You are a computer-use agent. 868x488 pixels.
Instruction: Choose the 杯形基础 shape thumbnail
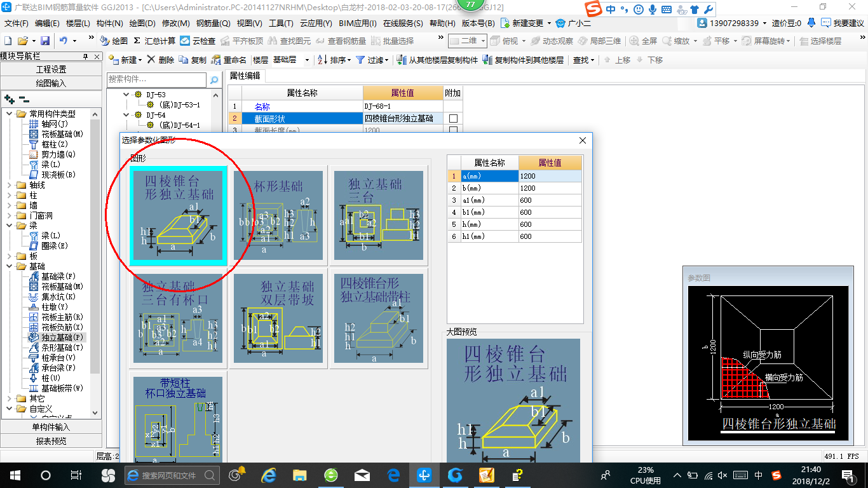pos(280,215)
